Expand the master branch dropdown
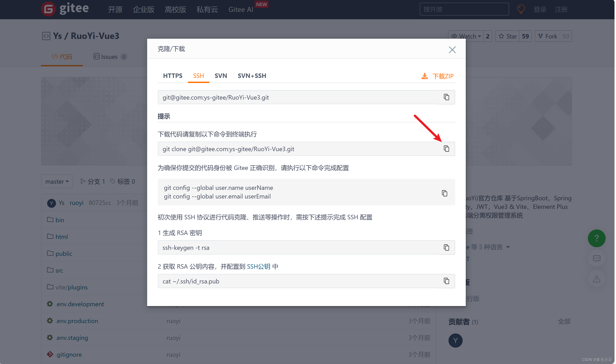 click(x=57, y=181)
